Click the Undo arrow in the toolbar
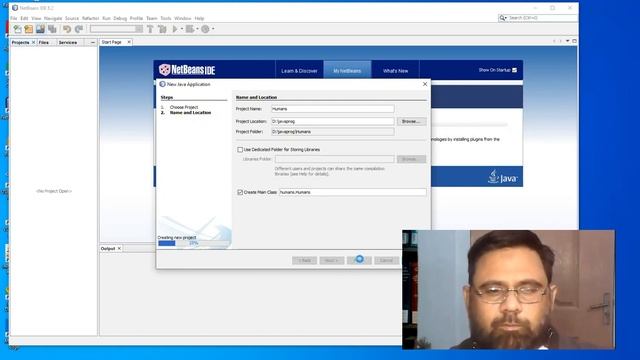The width and height of the screenshot is (640, 360). (x=67, y=29)
